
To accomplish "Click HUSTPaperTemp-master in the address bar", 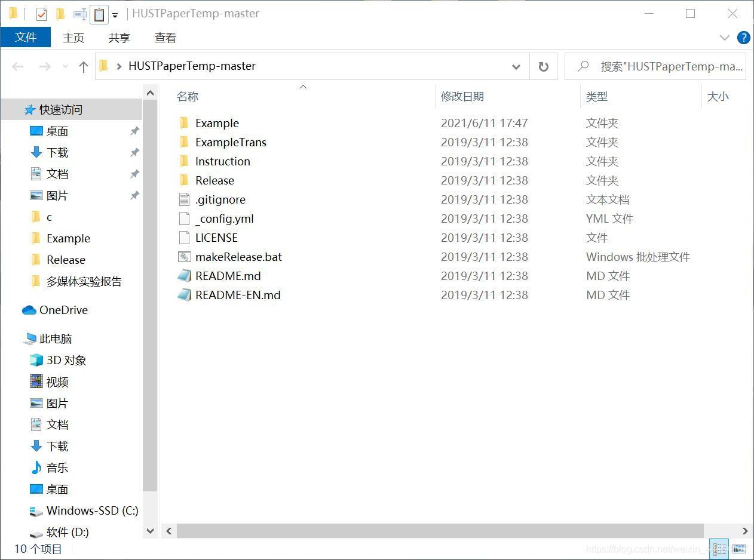I will 192,66.
